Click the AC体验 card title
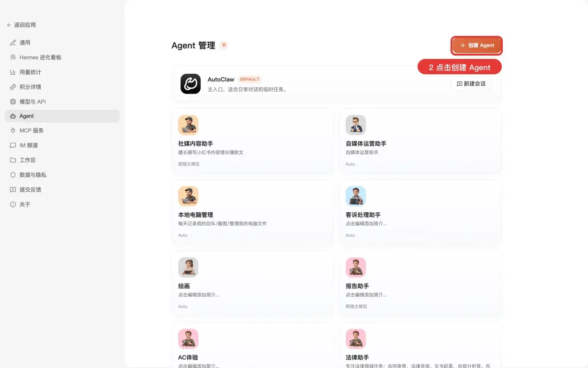 click(188, 358)
